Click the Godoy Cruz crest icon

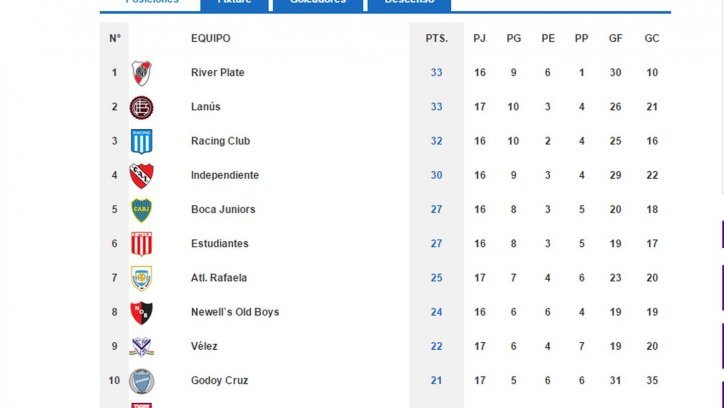tap(141, 381)
